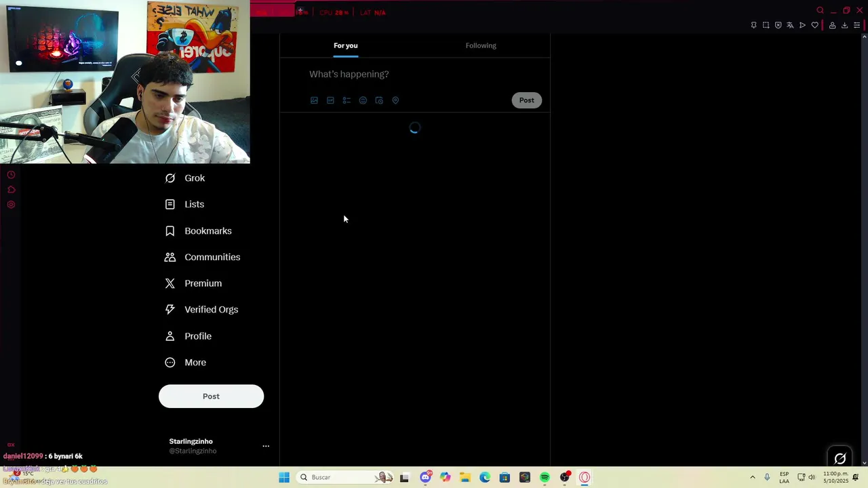Open Lists in the sidebar
Image resolution: width=868 pixels, height=488 pixels.
coord(184,204)
